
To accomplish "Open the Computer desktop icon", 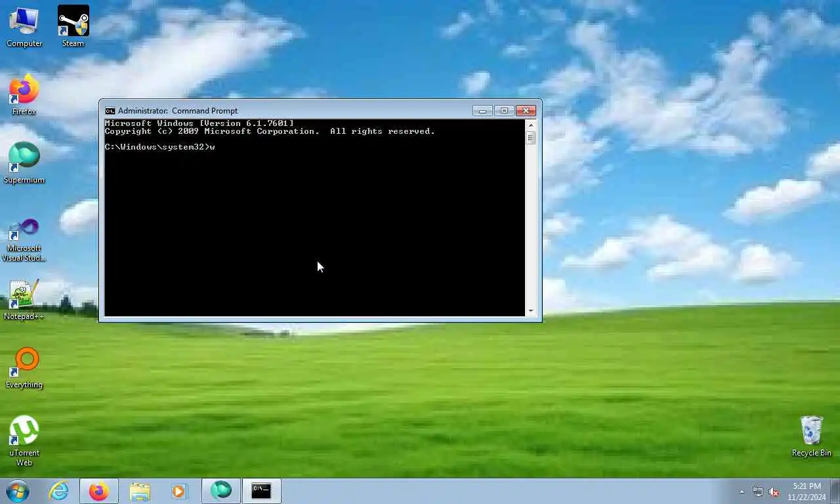I will coord(24,27).
